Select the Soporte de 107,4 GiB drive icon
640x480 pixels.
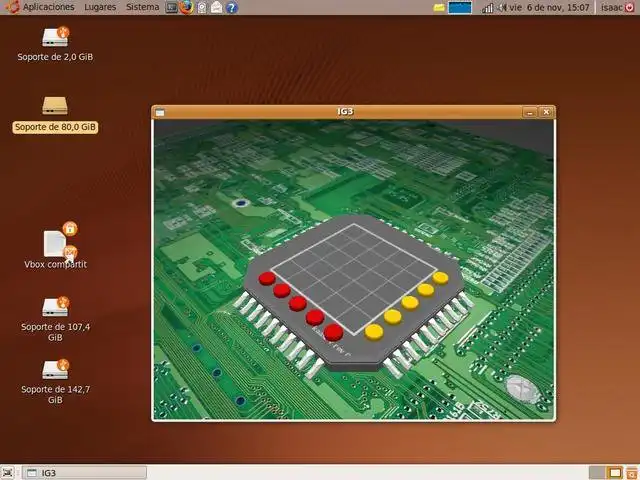click(x=56, y=307)
